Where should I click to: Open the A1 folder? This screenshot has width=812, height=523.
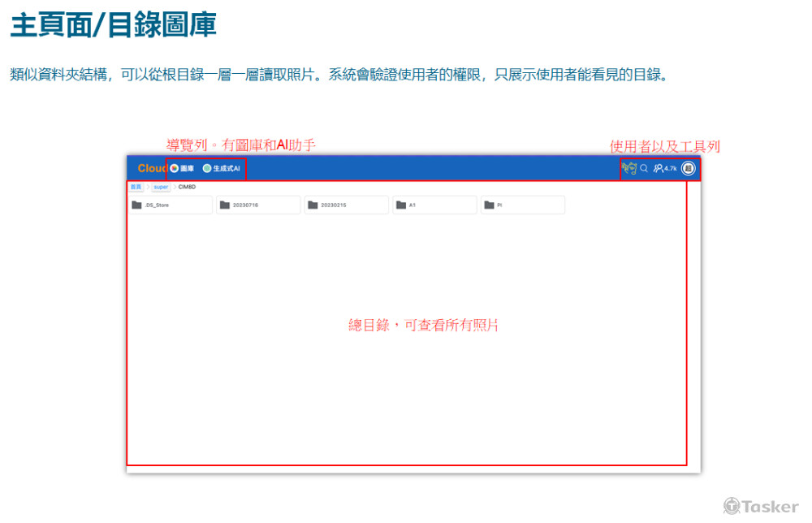(434, 205)
